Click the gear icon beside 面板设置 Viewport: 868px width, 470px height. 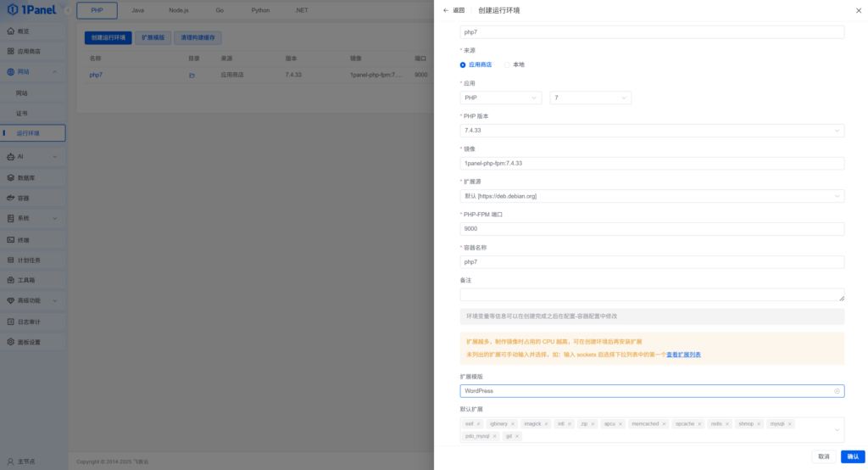tap(10, 342)
